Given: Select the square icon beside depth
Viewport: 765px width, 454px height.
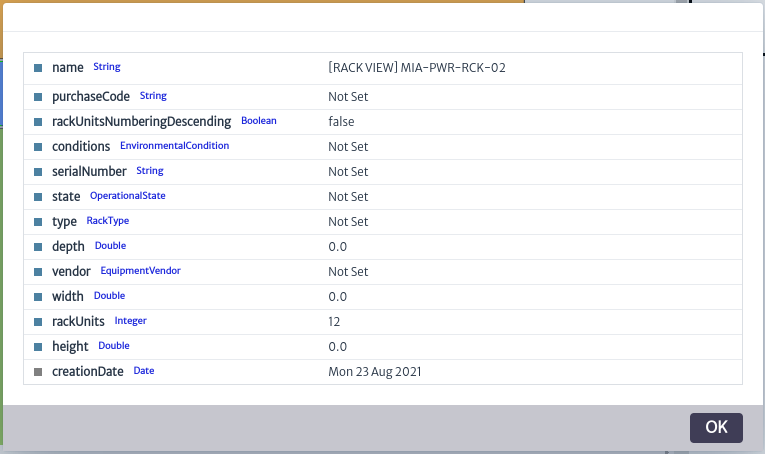Looking at the screenshot, I should pyautogui.click(x=38, y=247).
